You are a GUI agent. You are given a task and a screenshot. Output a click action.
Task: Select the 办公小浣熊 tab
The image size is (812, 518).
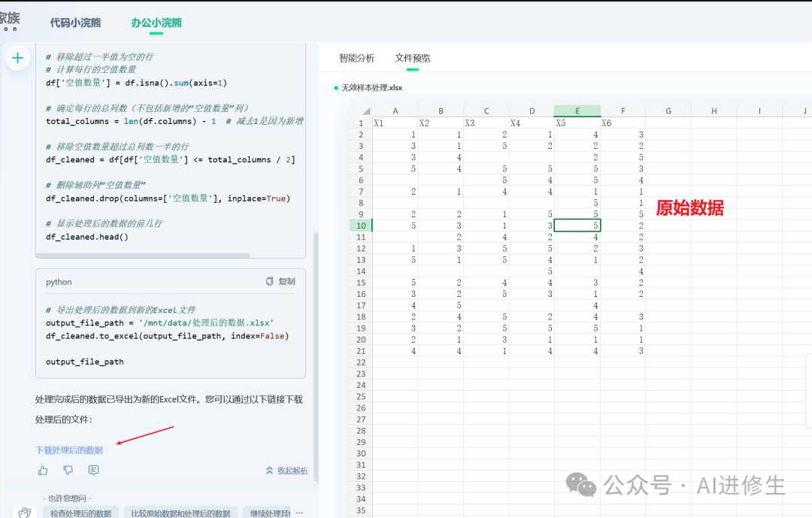point(156,23)
